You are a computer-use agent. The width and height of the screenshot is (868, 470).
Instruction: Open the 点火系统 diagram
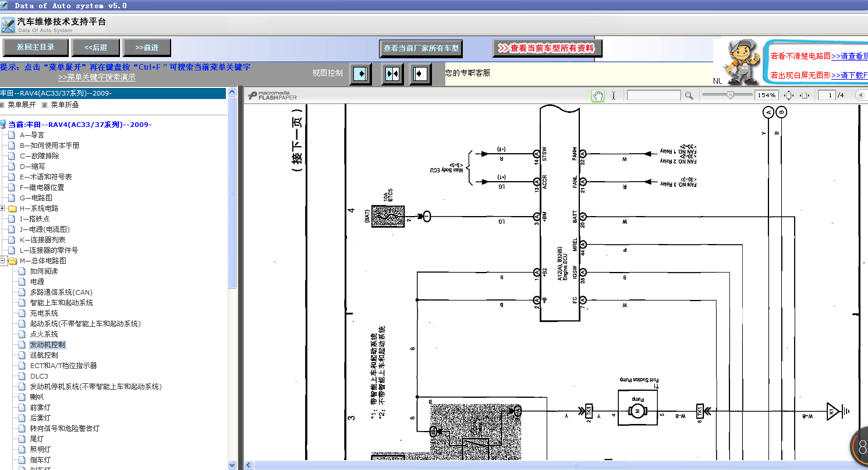click(x=44, y=334)
